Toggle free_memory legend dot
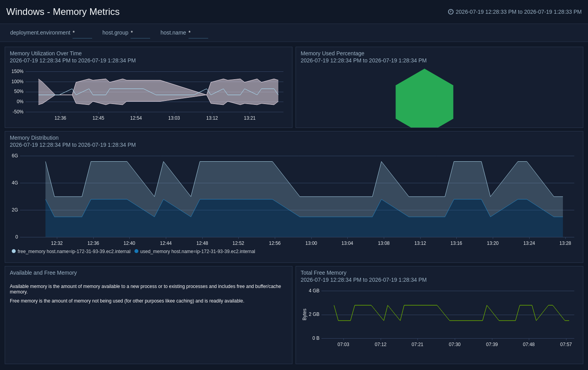Viewport: 588px width, 370px height. (14, 251)
